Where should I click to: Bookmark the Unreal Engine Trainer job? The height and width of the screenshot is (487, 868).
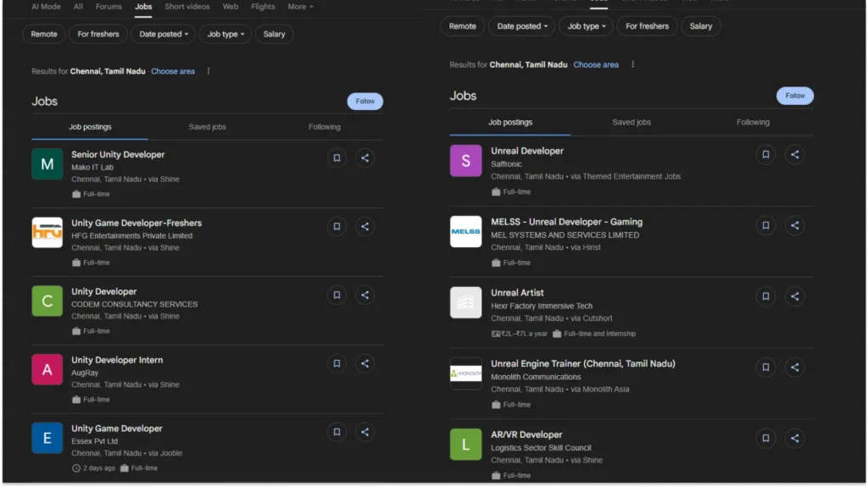click(765, 368)
